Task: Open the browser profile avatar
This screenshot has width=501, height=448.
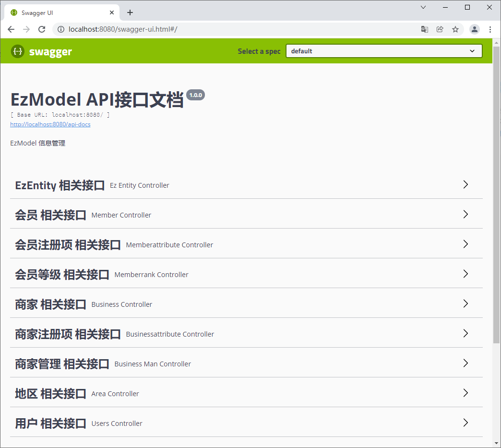Action: coord(475,29)
